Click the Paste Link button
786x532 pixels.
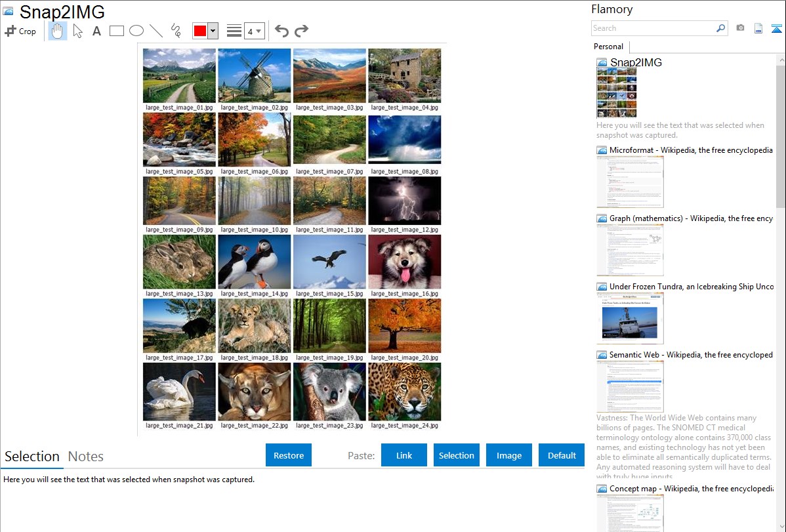tap(404, 455)
